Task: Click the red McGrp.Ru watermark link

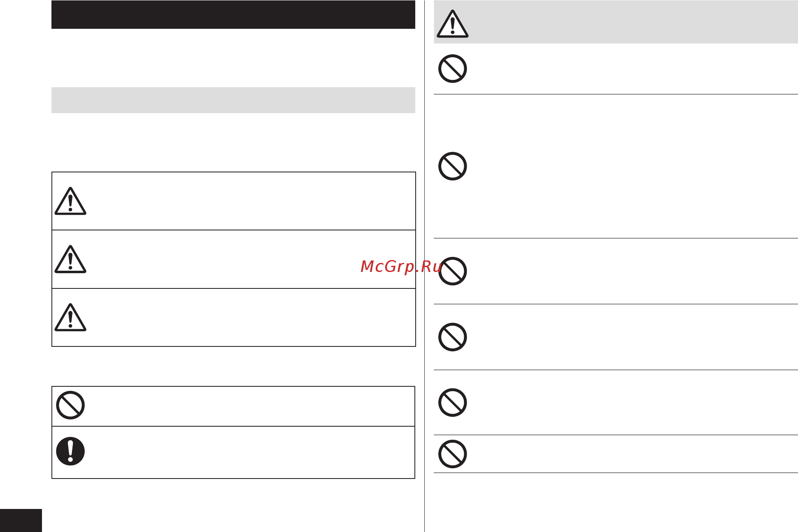Action: (x=401, y=267)
